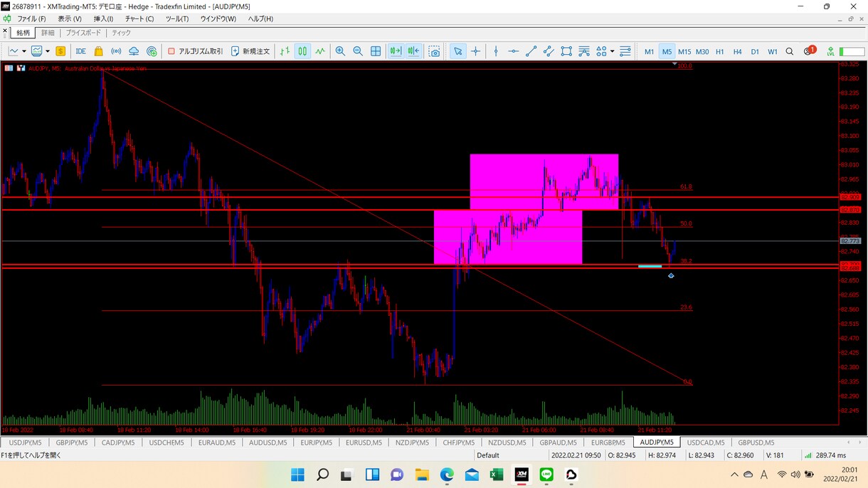Screen dimensions: 868x488
Task: Expand the chart type dropdown arrow
Action: (x=24, y=51)
